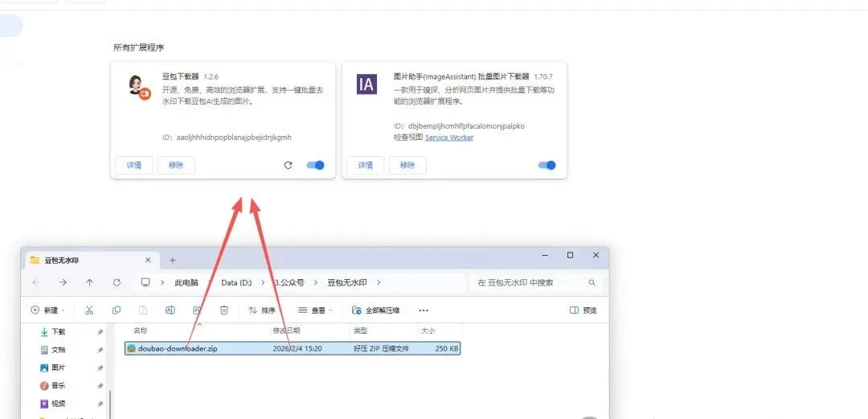Open the 查看 view dropdown
Screen dimensions: 868x419
coord(315,310)
